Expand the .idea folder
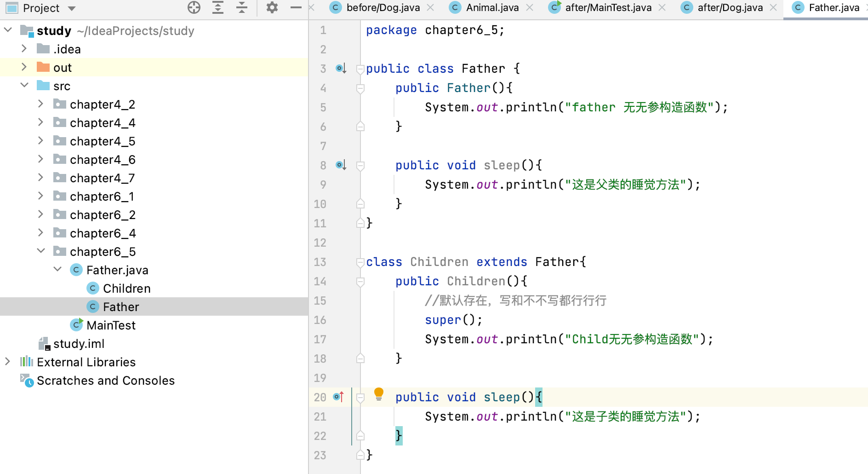 [24, 49]
